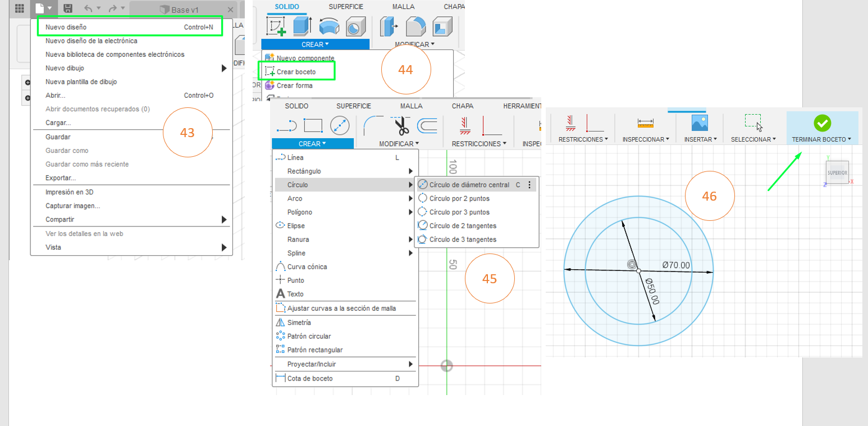The image size is (868, 426).
Task: Pick the Line tool icon in sketch toolbar
Action: [287, 125]
